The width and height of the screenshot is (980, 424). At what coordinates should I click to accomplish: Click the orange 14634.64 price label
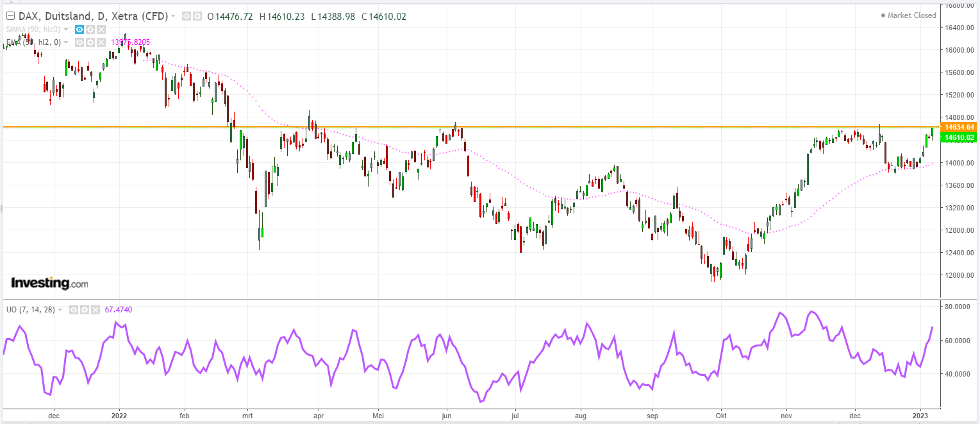point(959,127)
